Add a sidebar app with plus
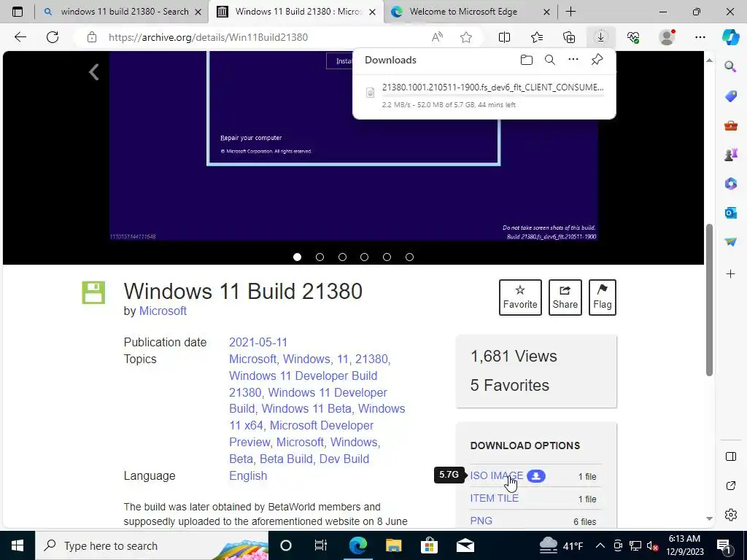The image size is (747, 560). coord(730,274)
